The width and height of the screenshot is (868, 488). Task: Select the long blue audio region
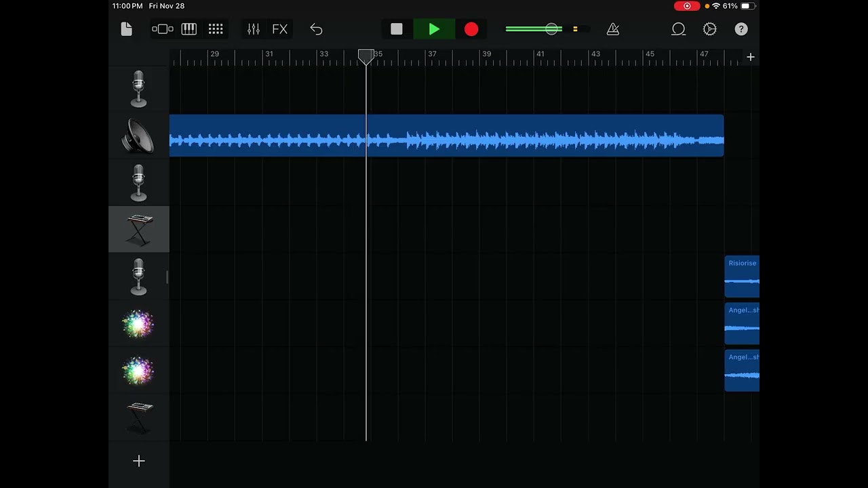pyautogui.click(x=446, y=136)
